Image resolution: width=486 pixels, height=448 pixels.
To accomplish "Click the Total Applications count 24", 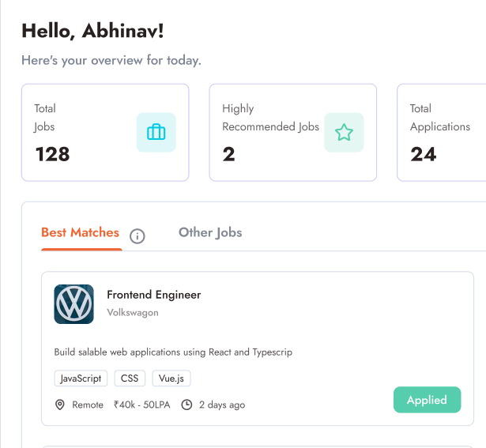I will [x=424, y=154].
